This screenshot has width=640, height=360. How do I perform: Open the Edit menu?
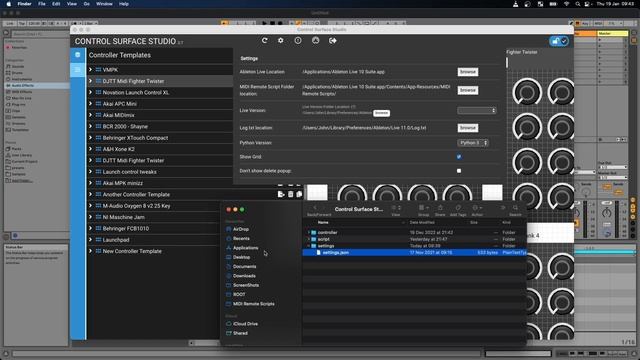tap(56, 4)
